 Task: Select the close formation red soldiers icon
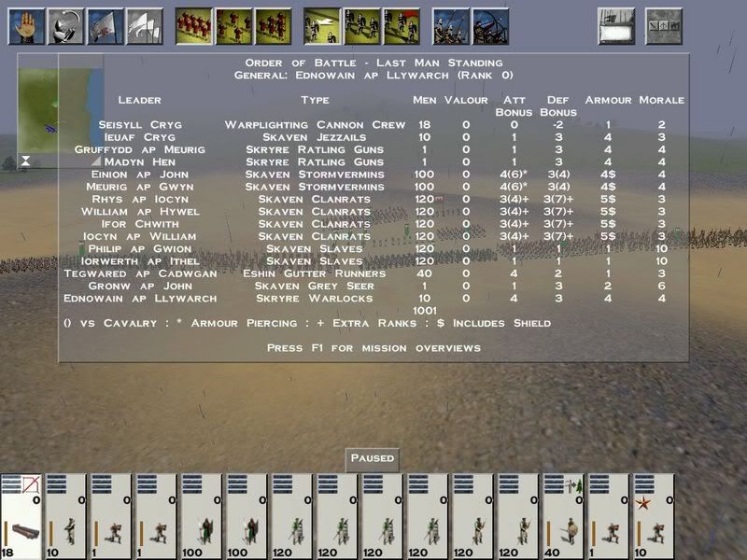click(x=194, y=27)
